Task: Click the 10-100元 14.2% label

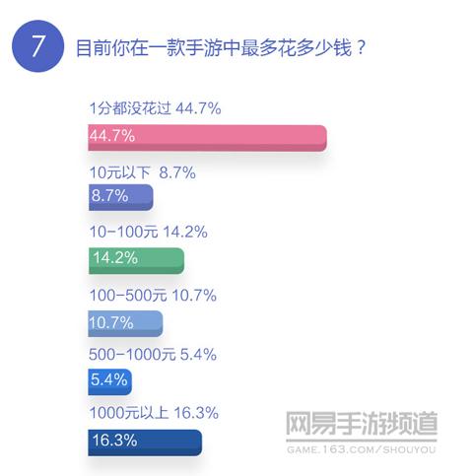Action: 149,232
